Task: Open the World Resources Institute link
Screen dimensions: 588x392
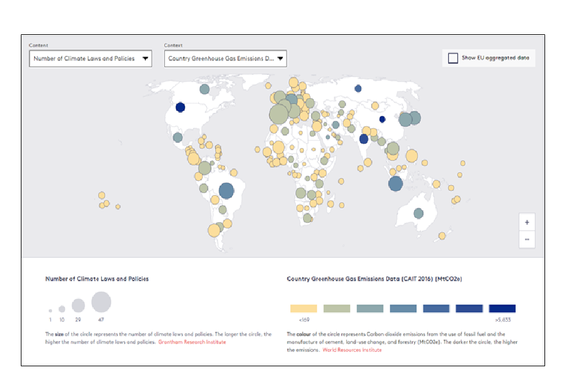Action: 352,350
